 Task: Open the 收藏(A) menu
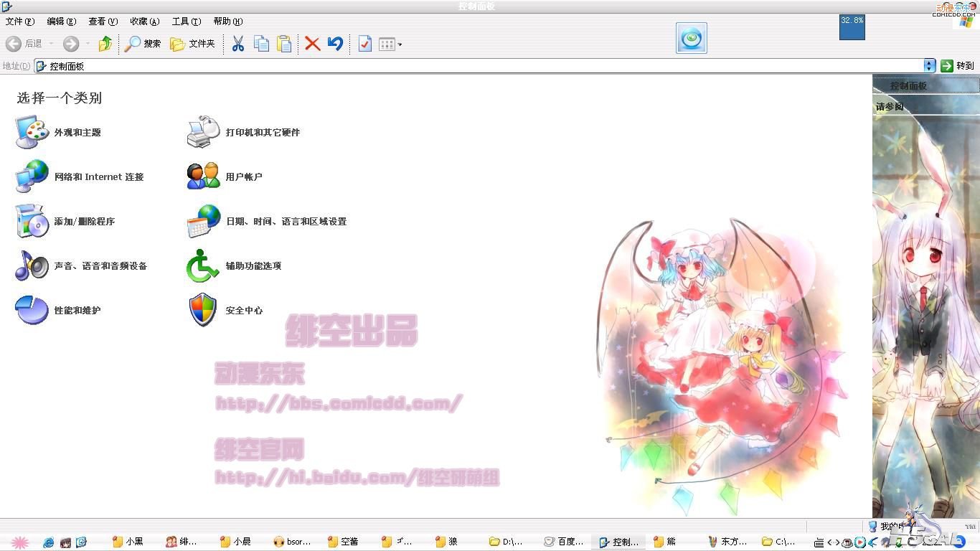click(x=145, y=22)
